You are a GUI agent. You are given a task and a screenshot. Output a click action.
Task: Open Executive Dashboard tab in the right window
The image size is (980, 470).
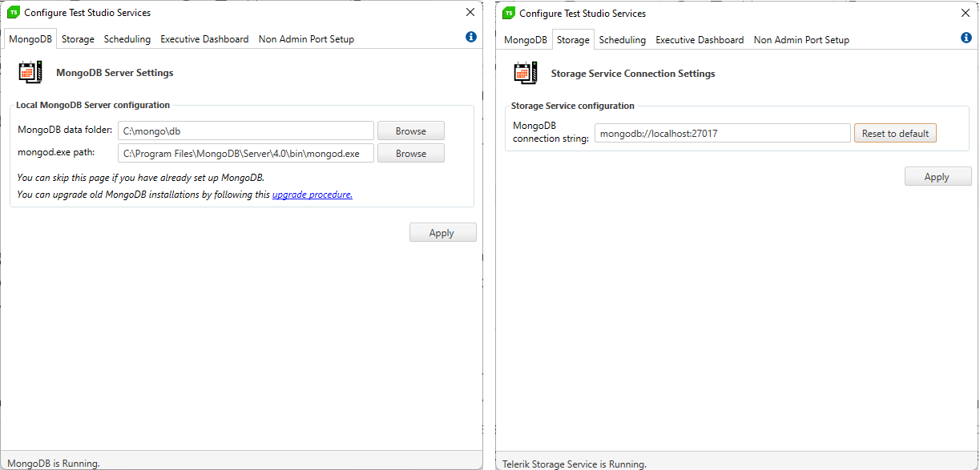click(x=700, y=39)
